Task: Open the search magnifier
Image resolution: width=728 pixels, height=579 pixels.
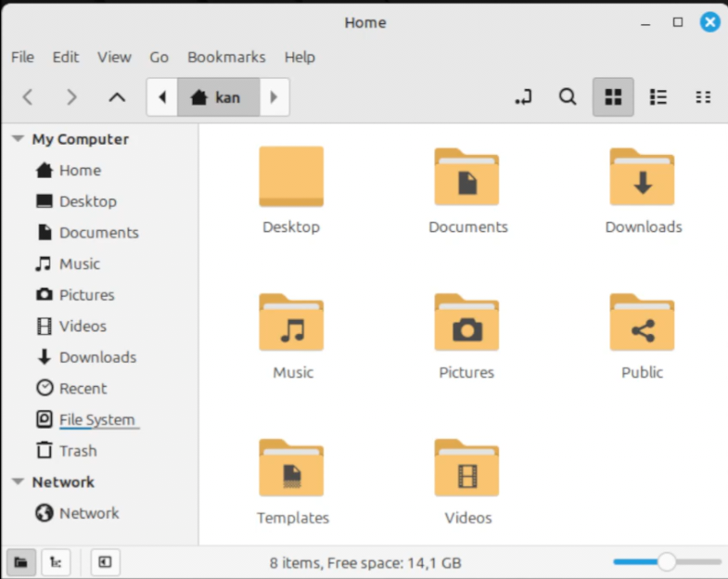Action: 568,97
